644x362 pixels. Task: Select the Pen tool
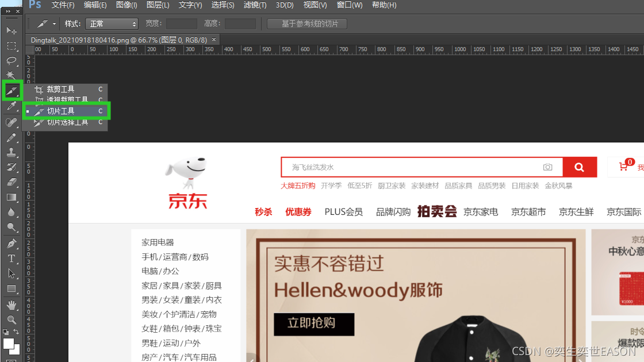pos(11,244)
